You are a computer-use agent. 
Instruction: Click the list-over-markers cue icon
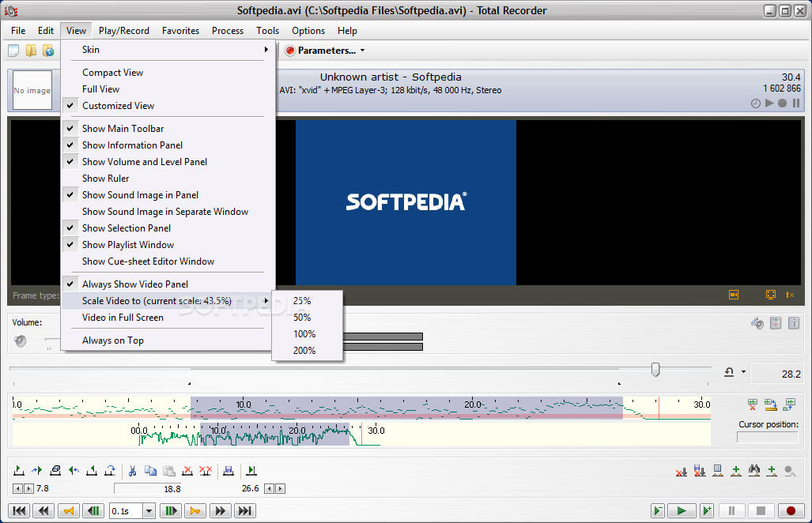(718, 470)
